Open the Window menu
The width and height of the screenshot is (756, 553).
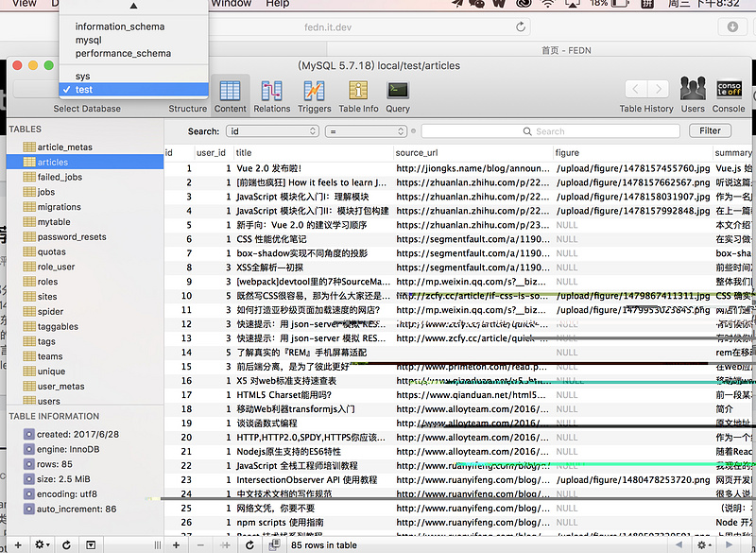pos(232,4)
